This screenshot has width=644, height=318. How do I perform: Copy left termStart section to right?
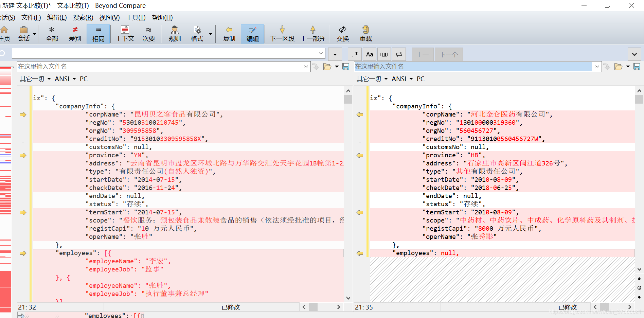point(23,212)
